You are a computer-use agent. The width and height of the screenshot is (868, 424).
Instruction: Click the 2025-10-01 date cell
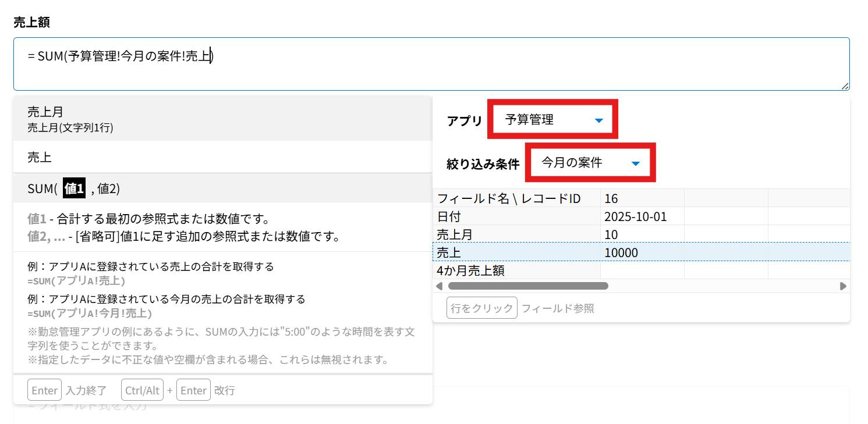635,217
